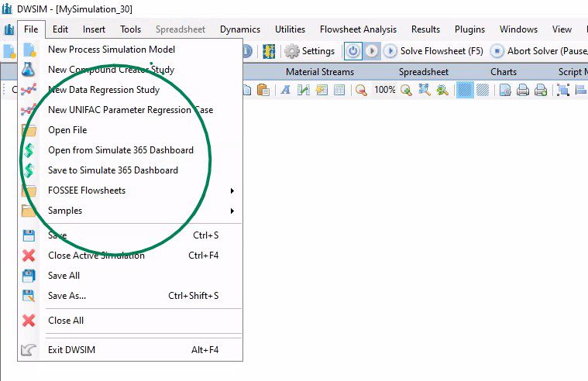
Task: Select Open File in the File menu
Action: click(129, 130)
